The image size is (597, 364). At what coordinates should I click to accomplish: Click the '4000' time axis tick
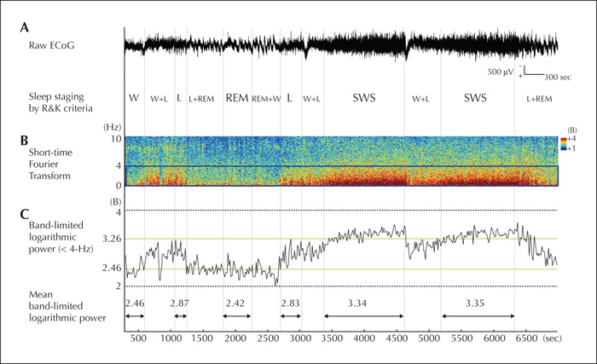coord(364,338)
